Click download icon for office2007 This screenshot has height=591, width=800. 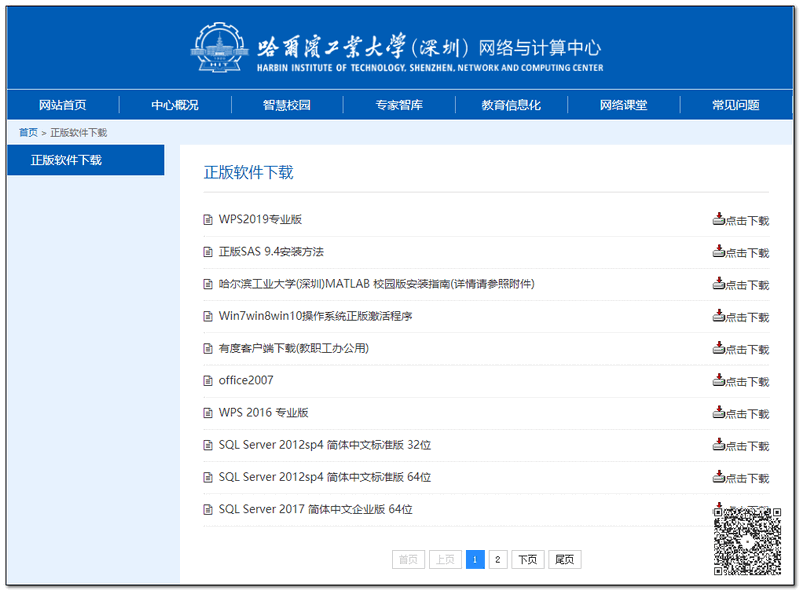pos(718,380)
